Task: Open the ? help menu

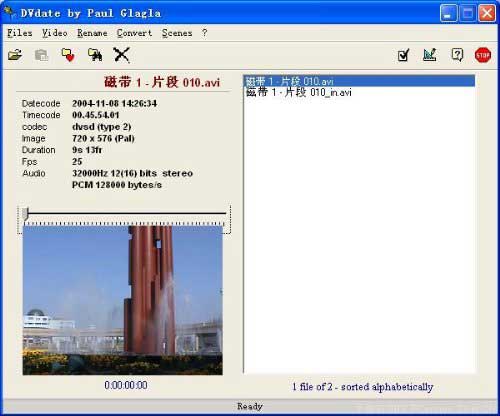Action: pos(204,33)
